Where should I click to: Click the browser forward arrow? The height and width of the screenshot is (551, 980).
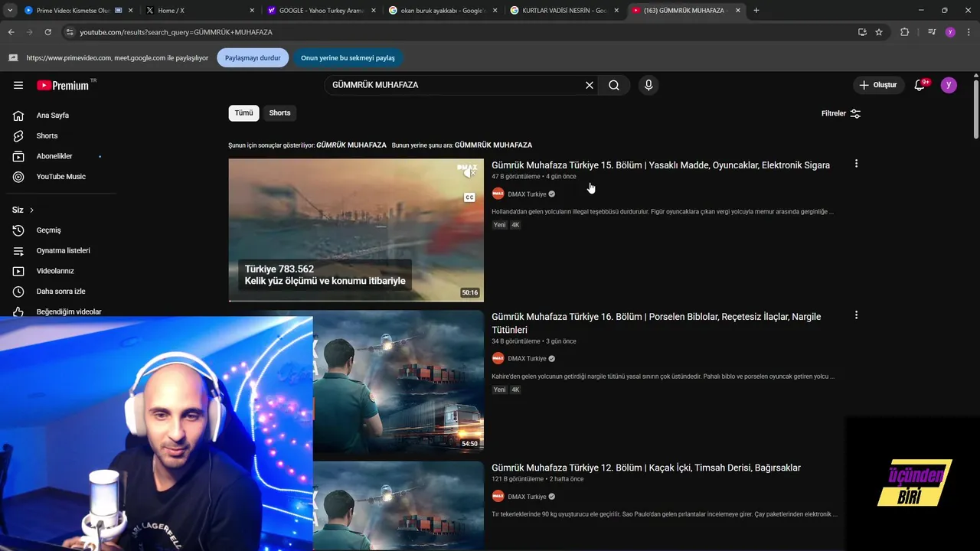pos(29,32)
